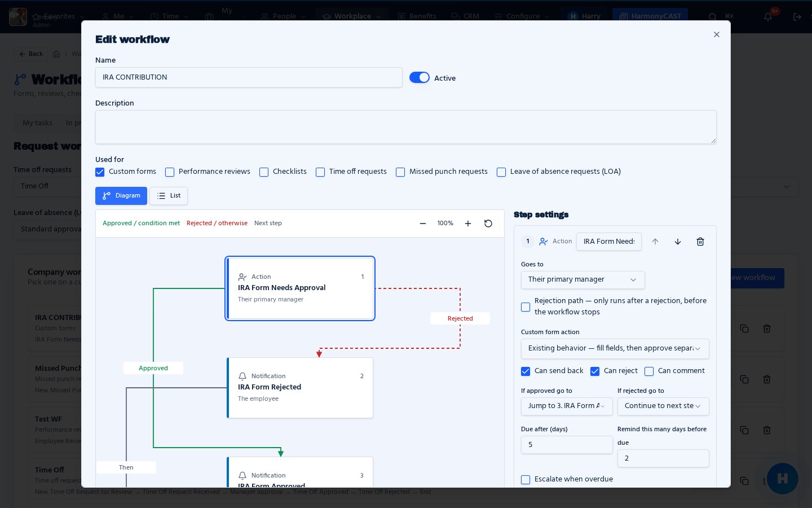812x508 pixels.
Task: Edit the Remind days before due field
Action: (x=663, y=458)
